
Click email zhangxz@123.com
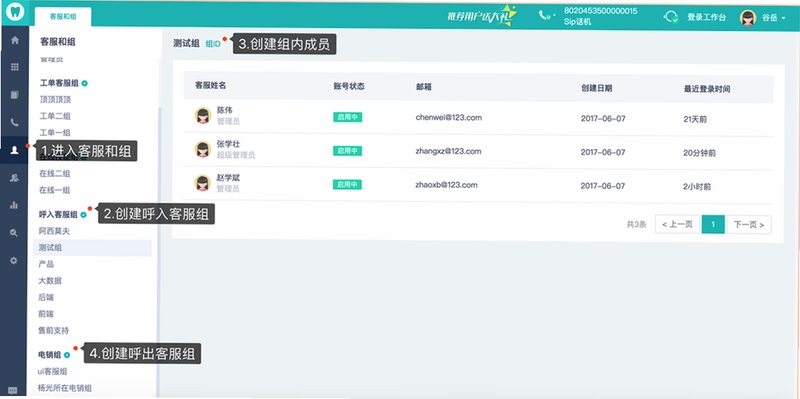[448, 151]
